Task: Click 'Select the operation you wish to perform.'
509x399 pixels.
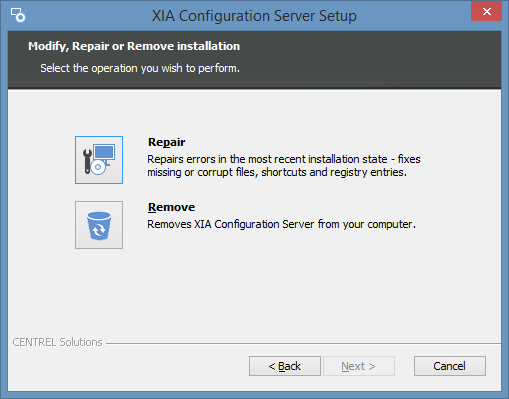Action: click(140, 68)
